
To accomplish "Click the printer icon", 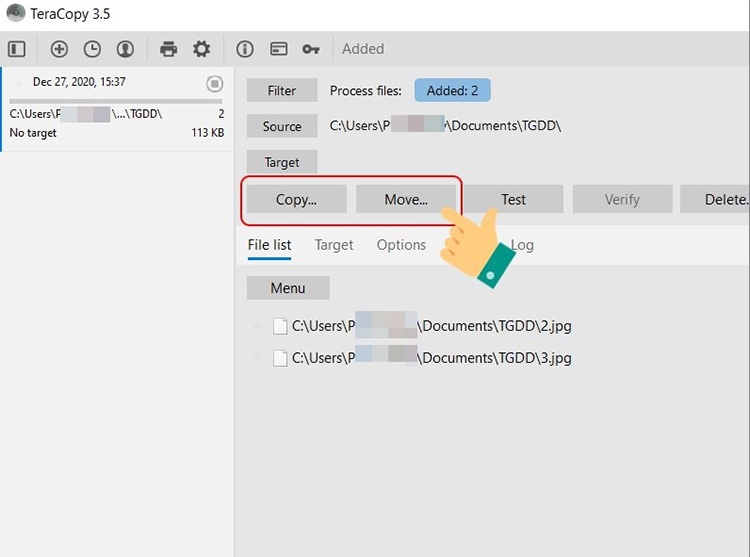I will pyautogui.click(x=168, y=49).
